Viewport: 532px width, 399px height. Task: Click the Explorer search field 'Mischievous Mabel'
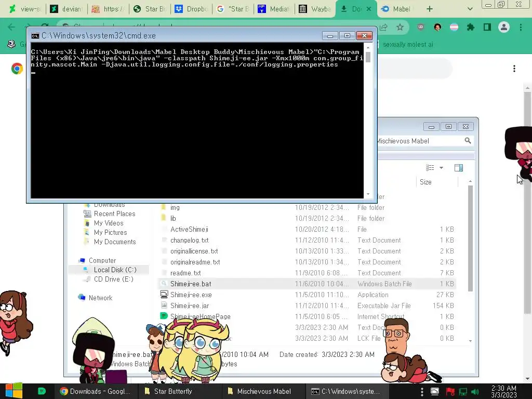[x=420, y=141]
